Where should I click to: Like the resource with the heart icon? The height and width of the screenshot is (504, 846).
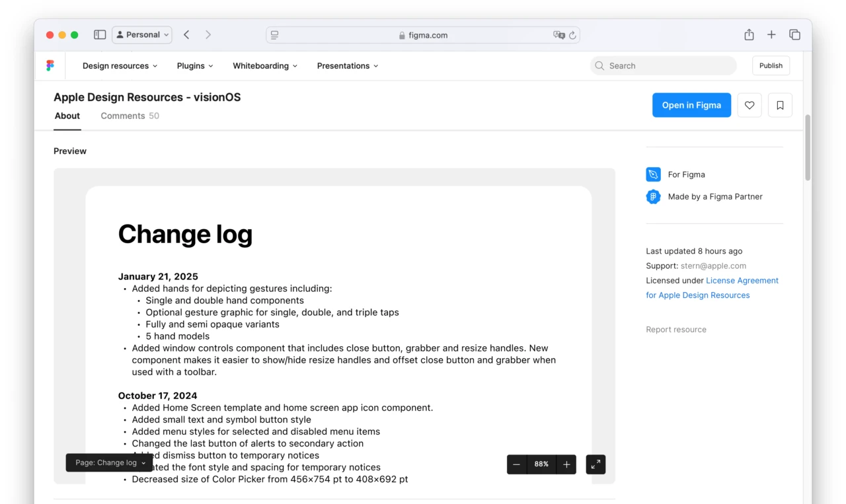pyautogui.click(x=750, y=105)
